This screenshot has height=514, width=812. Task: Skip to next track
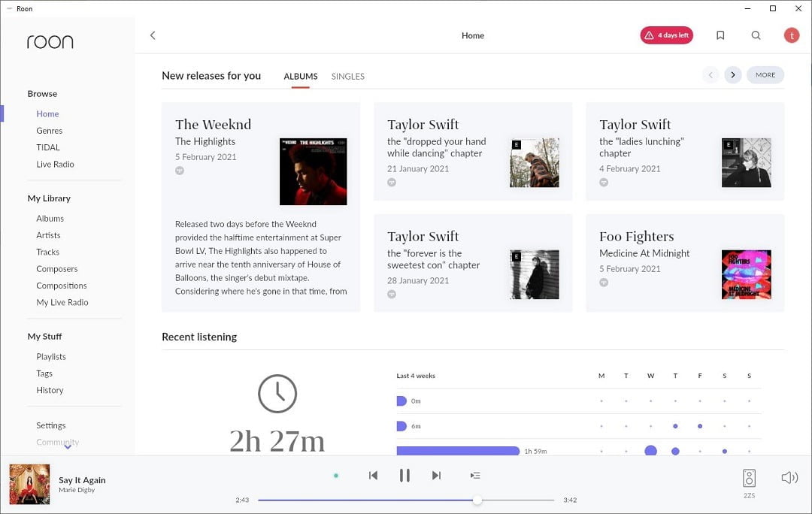click(437, 475)
